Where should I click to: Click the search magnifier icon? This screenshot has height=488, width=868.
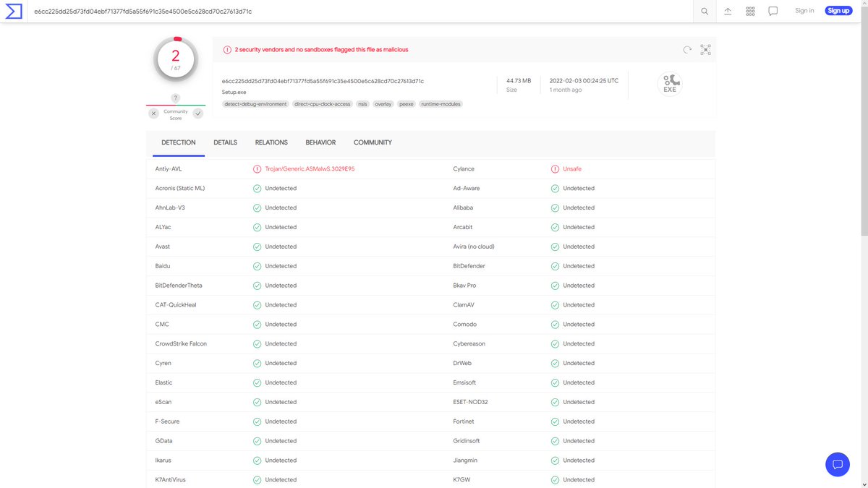(705, 11)
